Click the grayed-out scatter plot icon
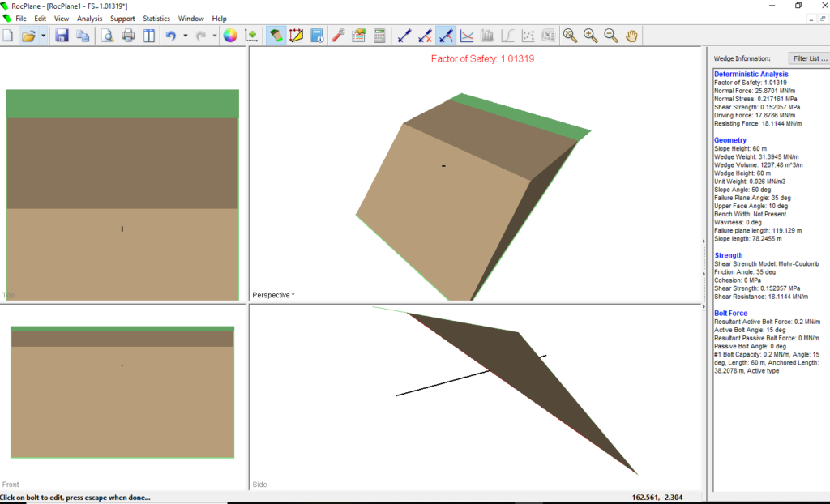The image size is (830, 504). coord(528,36)
